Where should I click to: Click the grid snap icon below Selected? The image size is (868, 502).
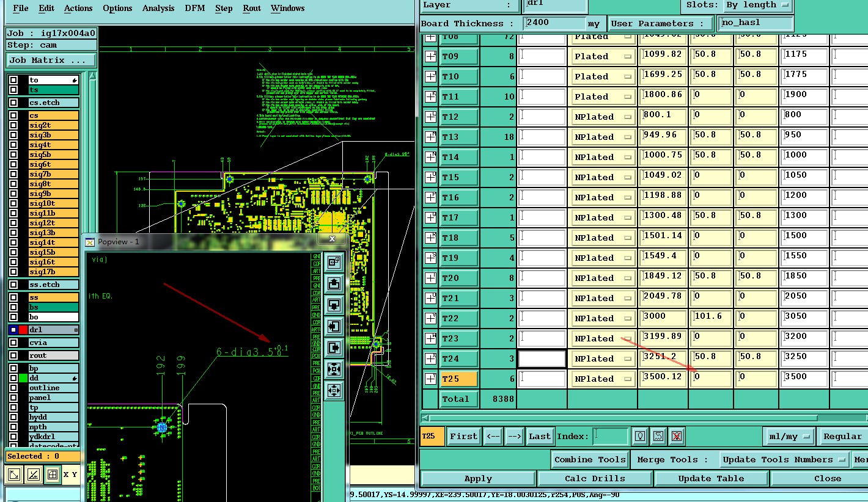click(x=53, y=475)
